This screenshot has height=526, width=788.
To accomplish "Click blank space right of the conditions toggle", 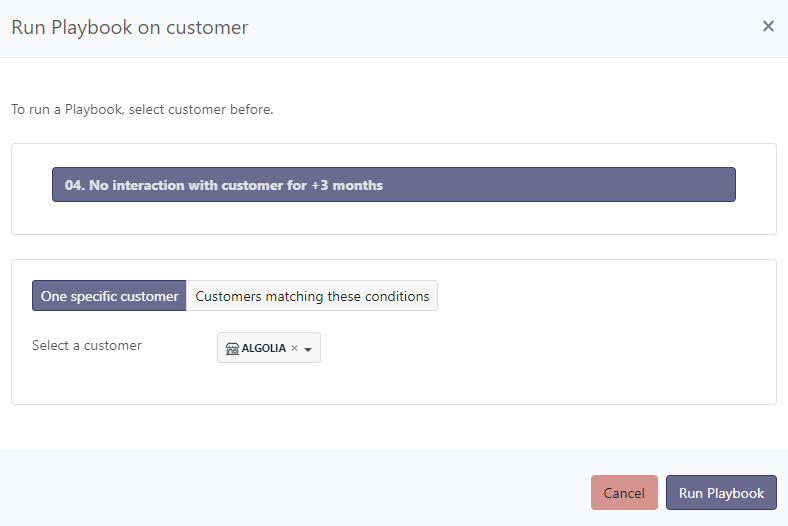I will coord(600,296).
